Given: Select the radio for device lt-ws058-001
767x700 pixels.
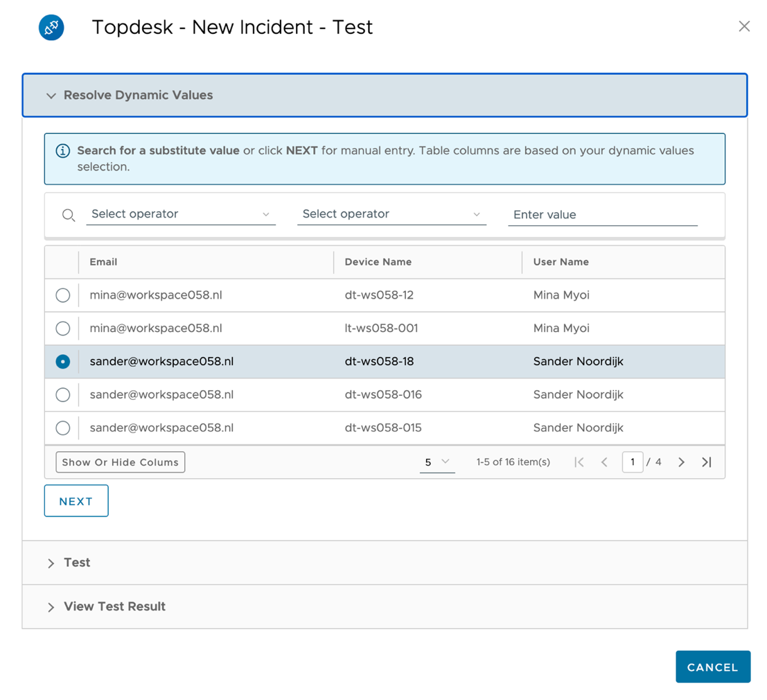Looking at the screenshot, I should click(x=63, y=329).
